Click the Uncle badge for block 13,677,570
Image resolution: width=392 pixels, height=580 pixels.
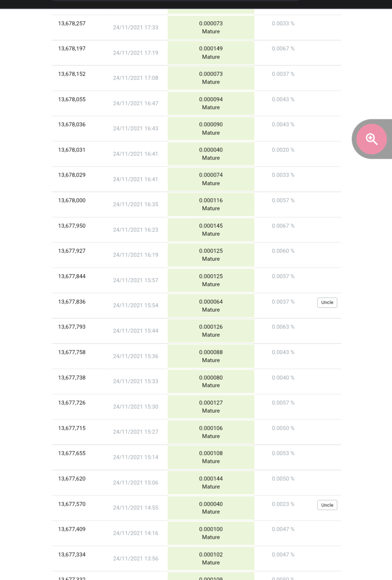[x=327, y=505]
